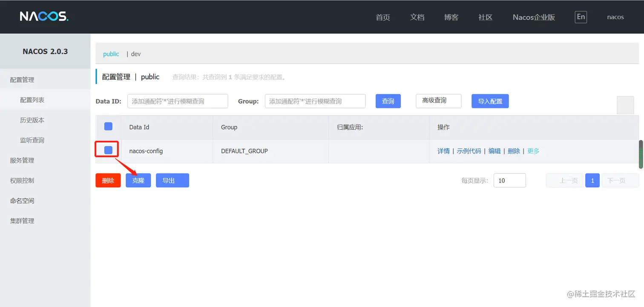Screen dimensions: 644x307
Task: Open 命名空间 in the sidebar
Action: [x=45, y=200]
